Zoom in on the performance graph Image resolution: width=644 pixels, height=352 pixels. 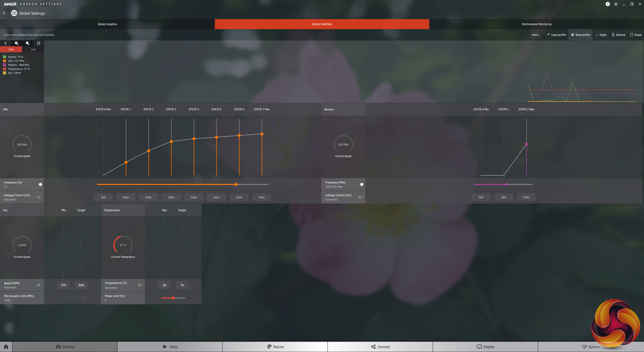point(17,43)
